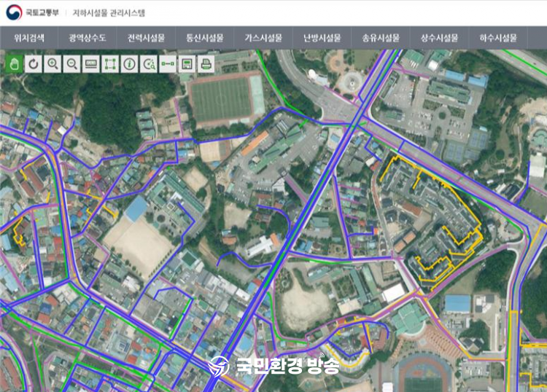
Task: Click the zoom in magnifier
Action: click(53, 64)
